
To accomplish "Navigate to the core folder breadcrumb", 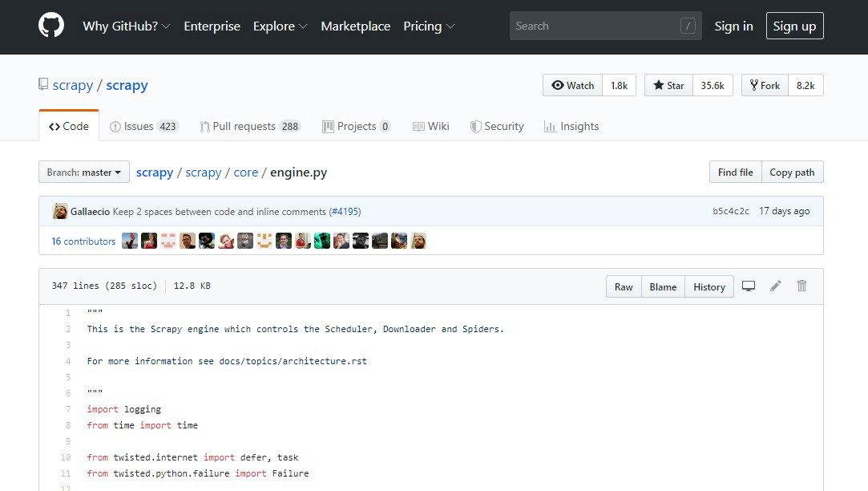I will [x=246, y=172].
